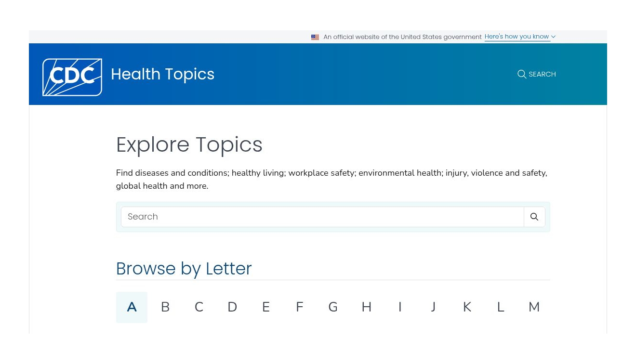Show topics beginning with G
Screen dimensions: 636x364
tap(333, 307)
